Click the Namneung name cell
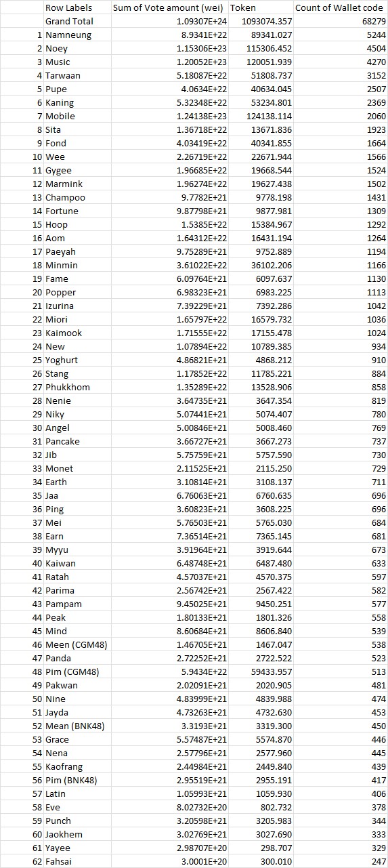The height and width of the screenshot is (868, 388). [68, 35]
